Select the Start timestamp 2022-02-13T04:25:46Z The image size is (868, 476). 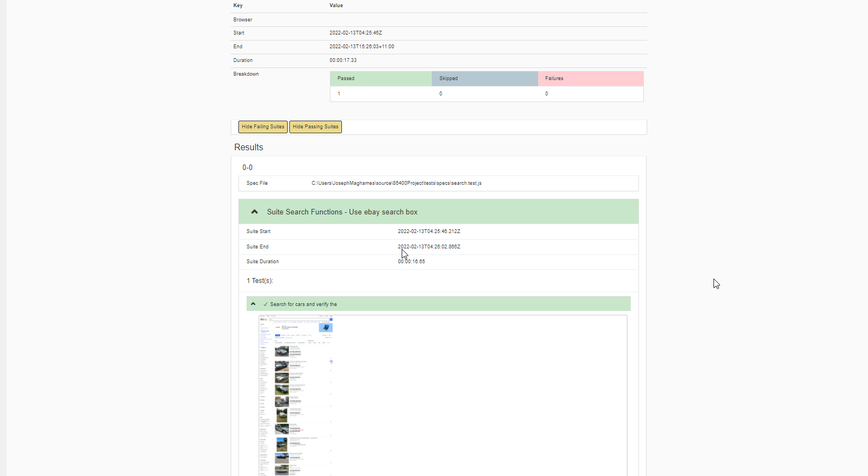click(x=356, y=33)
